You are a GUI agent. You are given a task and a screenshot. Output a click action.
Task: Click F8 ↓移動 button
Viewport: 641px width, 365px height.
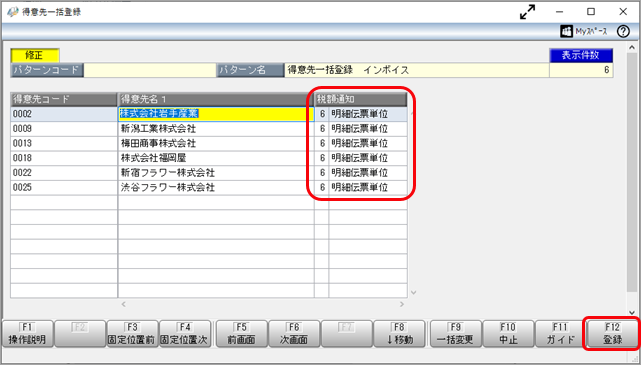[399, 334]
